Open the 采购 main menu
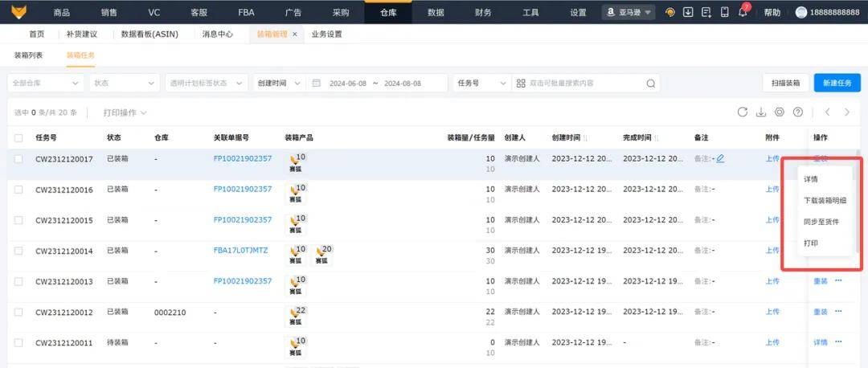The height and width of the screenshot is (368, 868). click(341, 12)
